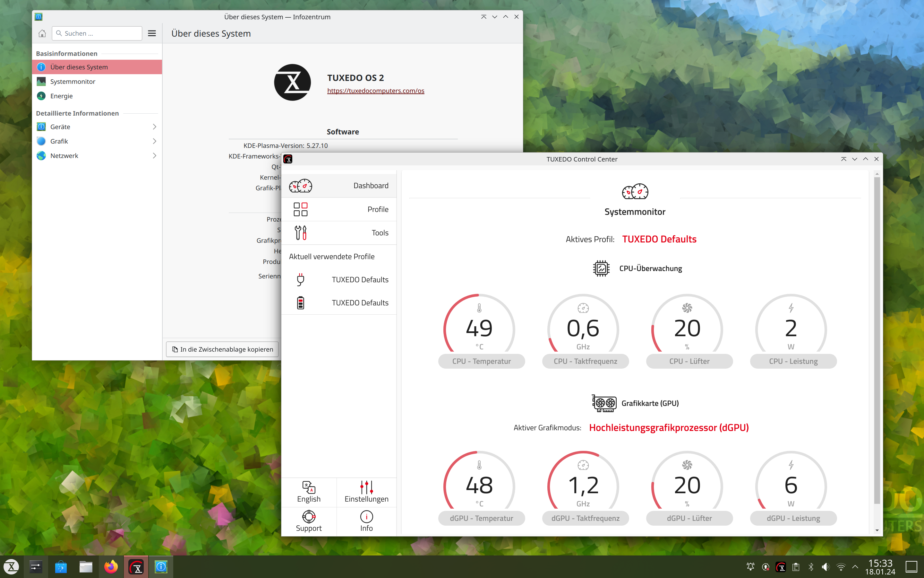Open the updates tray icon
The width and height of the screenshot is (924, 578).
(766, 567)
